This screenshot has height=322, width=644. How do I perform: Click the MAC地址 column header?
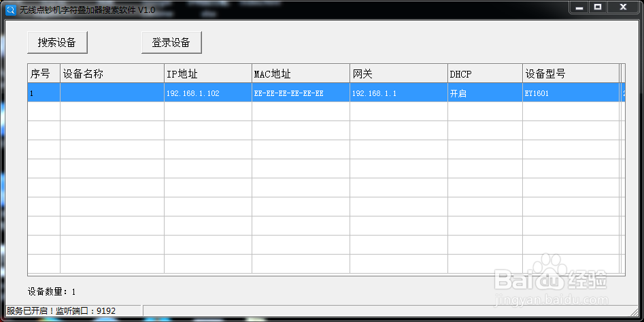coord(301,74)
